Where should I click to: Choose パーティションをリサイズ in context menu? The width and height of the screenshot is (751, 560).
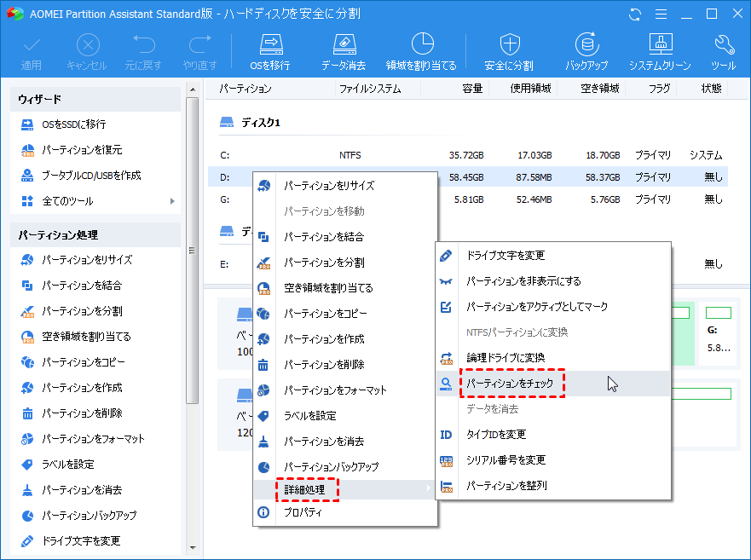345,186
